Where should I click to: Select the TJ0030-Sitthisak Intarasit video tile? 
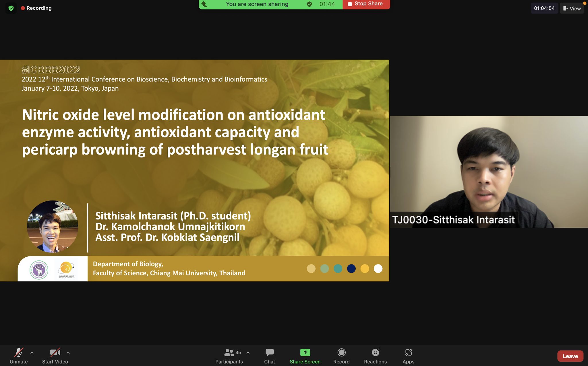tap(489, 172)
